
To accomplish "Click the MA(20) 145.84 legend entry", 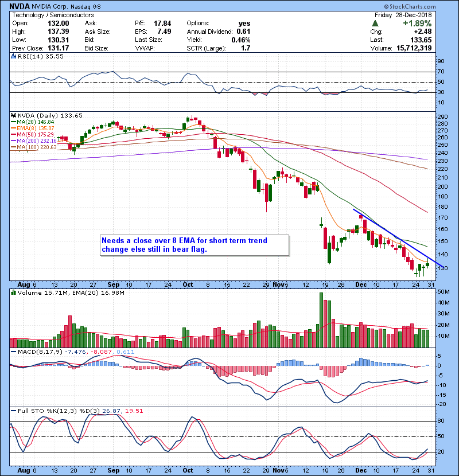I will point(33,122).
